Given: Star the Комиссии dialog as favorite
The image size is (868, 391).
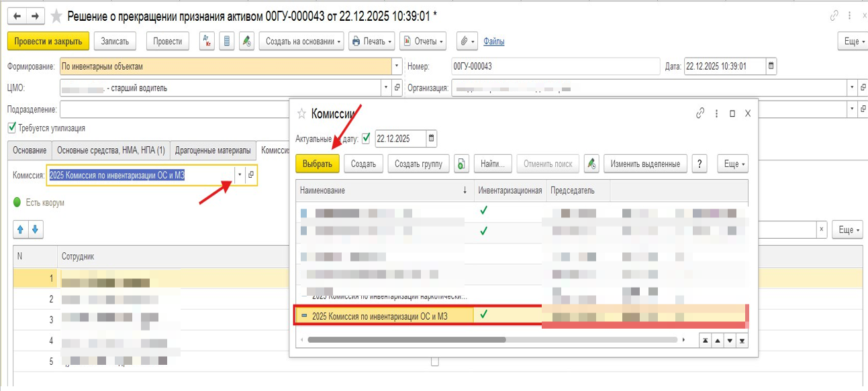Looking at the screenshot, I should coord(302,113).
